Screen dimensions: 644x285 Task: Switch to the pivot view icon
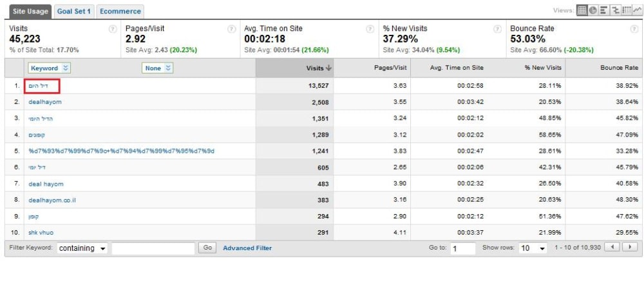point(626,11)
